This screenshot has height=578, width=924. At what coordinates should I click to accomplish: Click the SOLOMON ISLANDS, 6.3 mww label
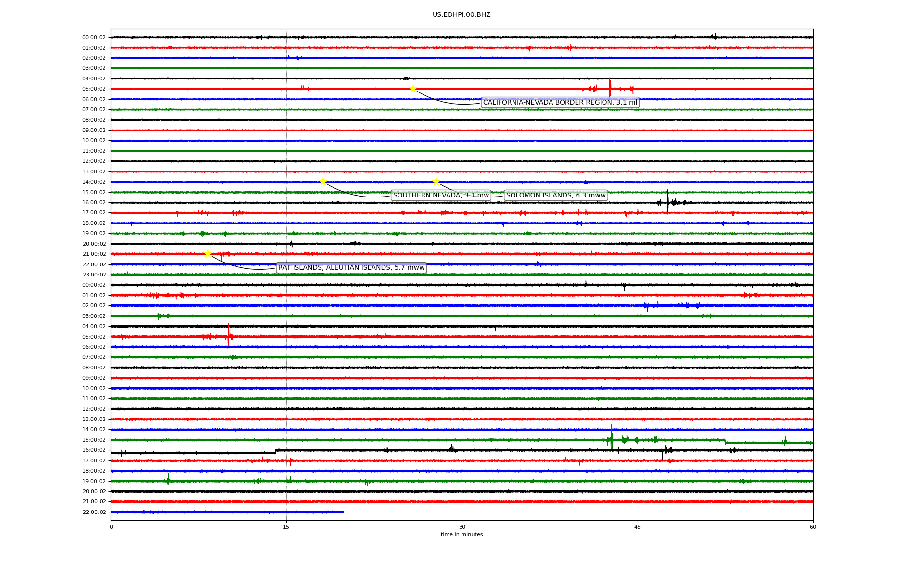click(556, 195)
